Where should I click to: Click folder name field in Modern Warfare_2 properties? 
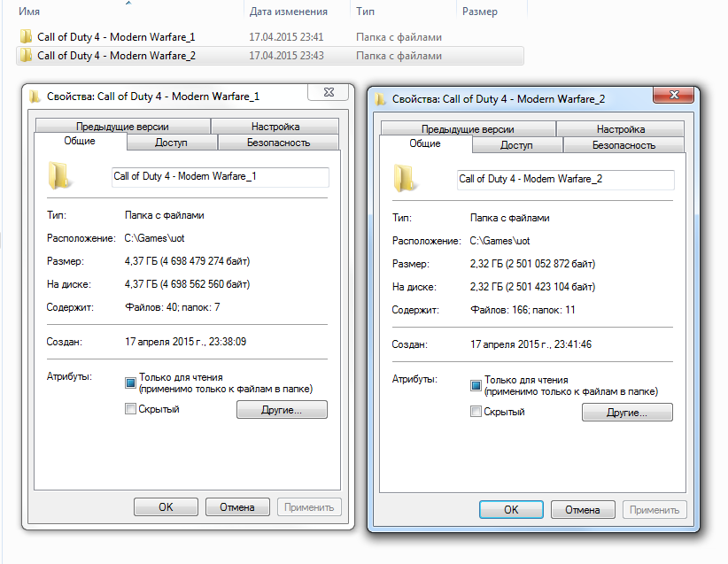(566, 180)
